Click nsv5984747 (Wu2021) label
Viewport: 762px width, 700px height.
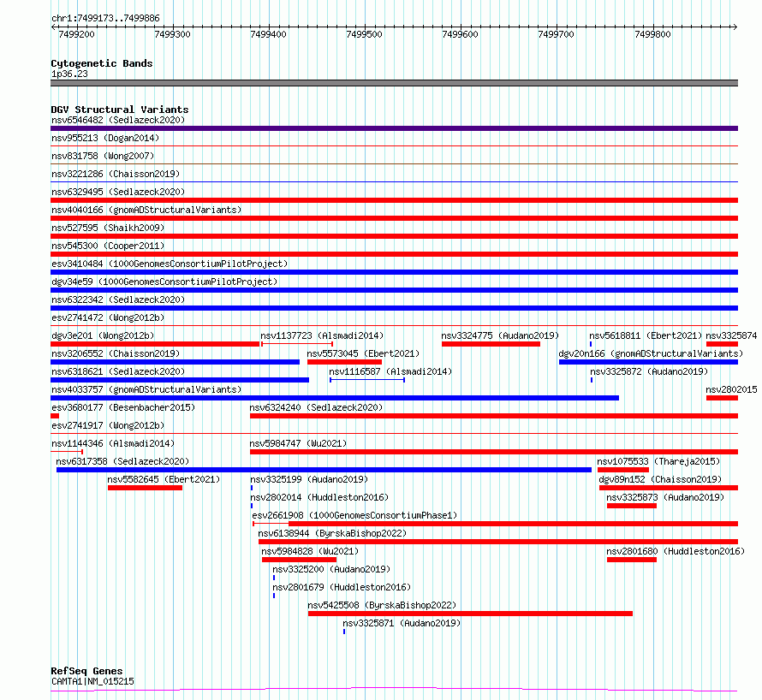(298, 443)
